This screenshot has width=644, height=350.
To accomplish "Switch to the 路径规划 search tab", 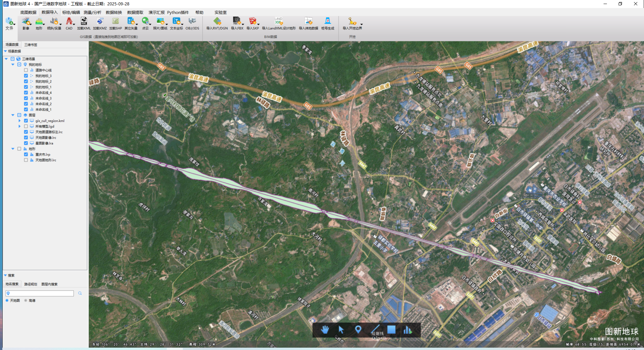I will point(30,284).
